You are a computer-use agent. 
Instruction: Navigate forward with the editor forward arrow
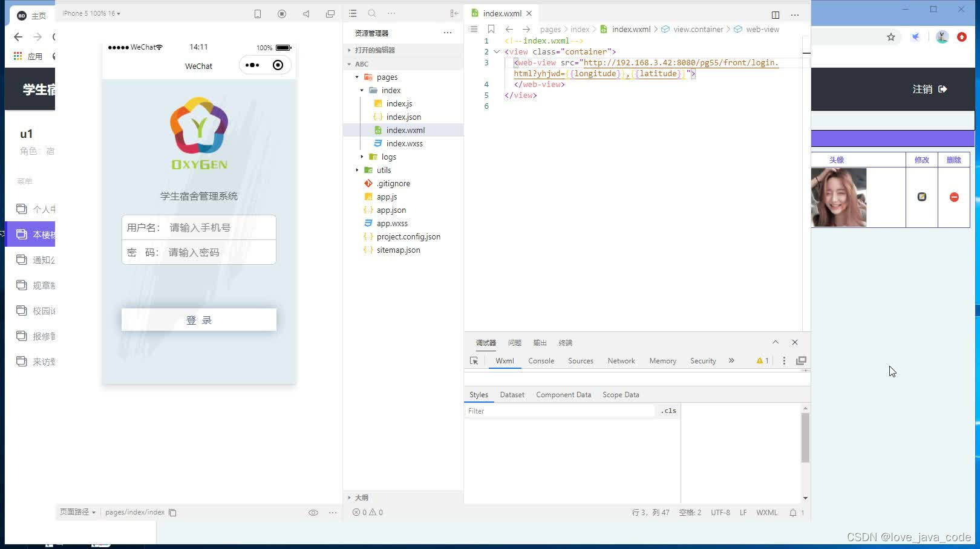point(526,29)
